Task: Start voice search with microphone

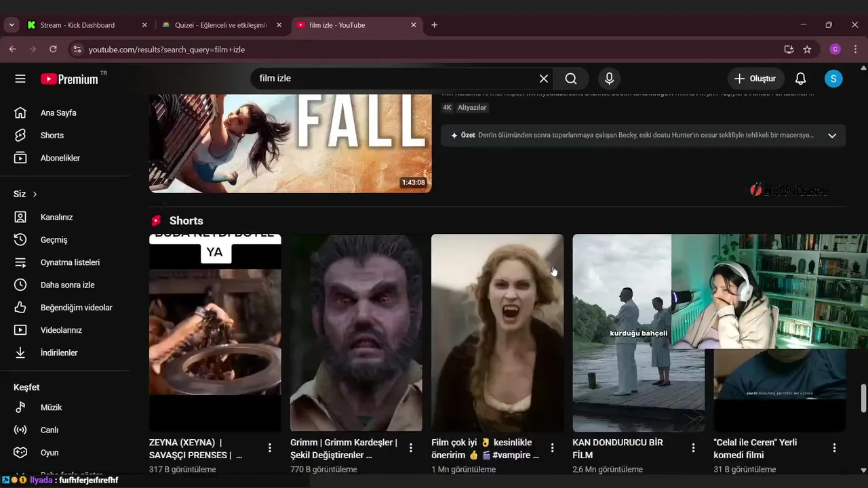Action: point(609,79)
